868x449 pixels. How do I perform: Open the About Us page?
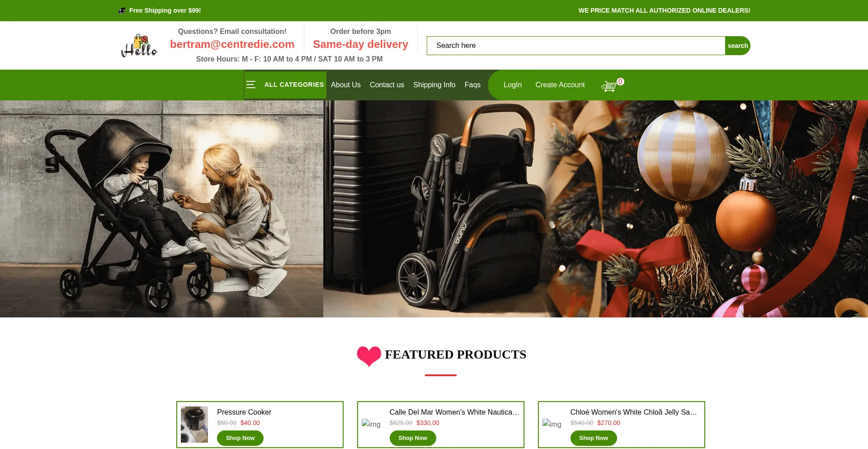click(346, 85)
